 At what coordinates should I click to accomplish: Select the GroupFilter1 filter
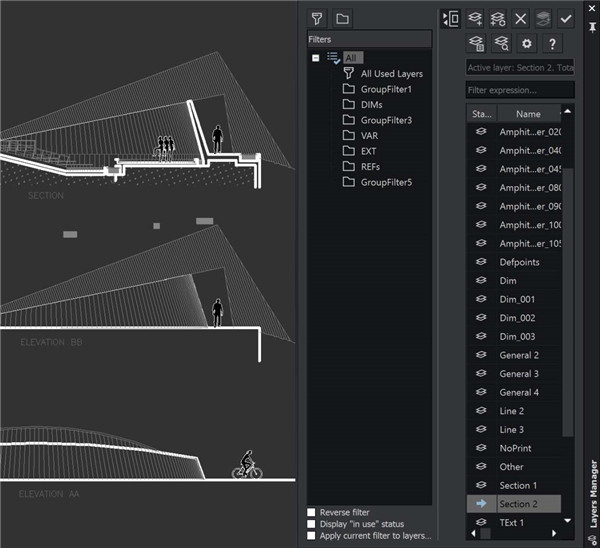pyautogui.click(x=384, y=89)
